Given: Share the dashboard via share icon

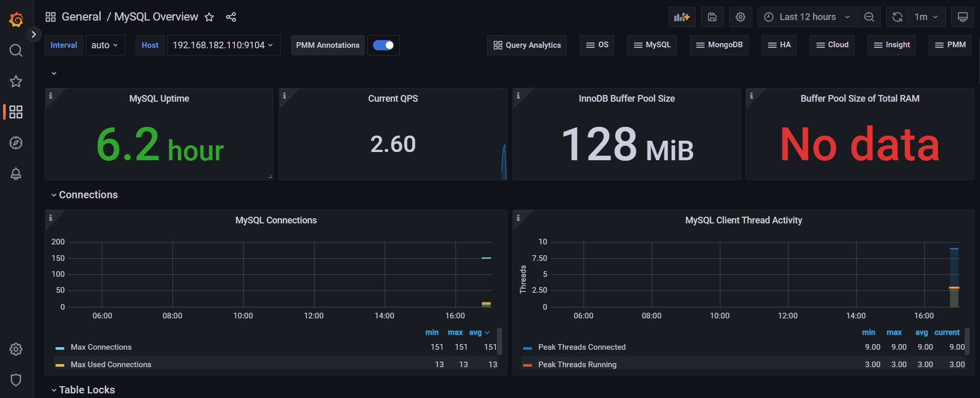Looking at the screenshot, I should (x=231, y=17).
